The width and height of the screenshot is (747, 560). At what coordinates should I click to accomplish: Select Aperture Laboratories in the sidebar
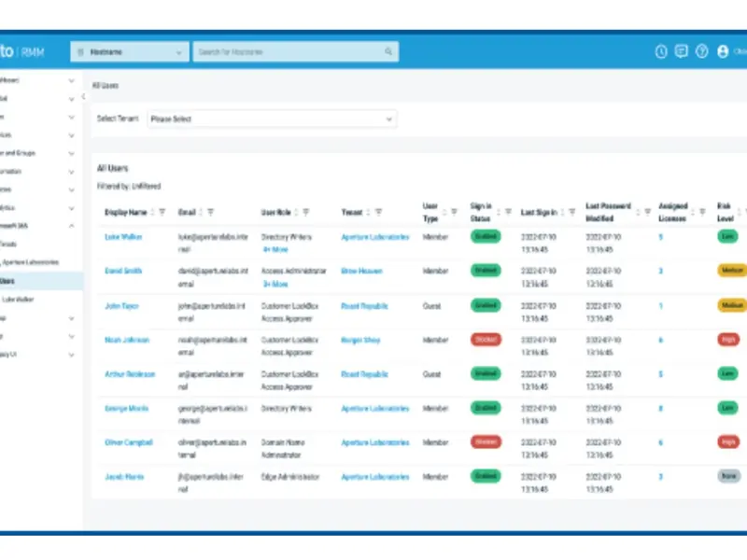click(32, 262)
